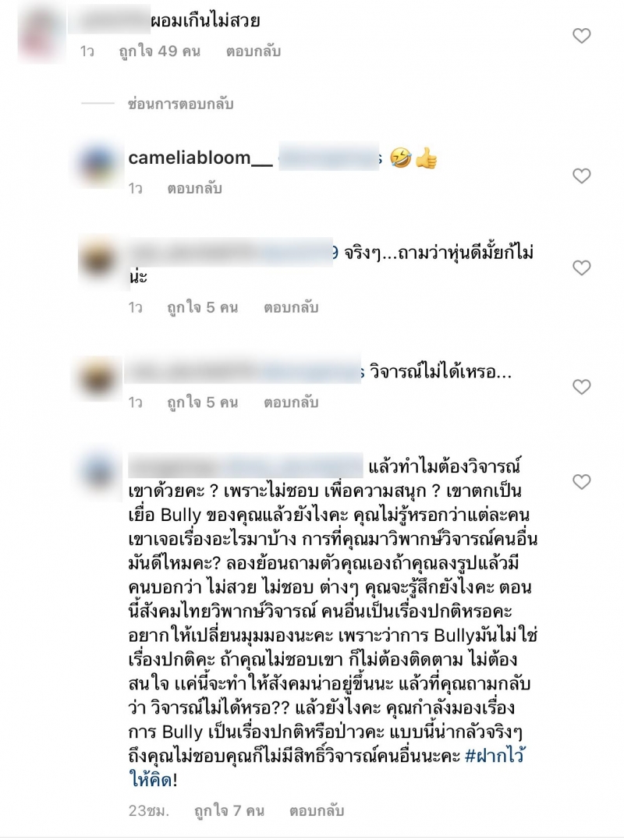The height and width of the screenshot is (840, 624).
Task: View "ถูกใจ 7 คน" likes list
Action: coord(229,811)
